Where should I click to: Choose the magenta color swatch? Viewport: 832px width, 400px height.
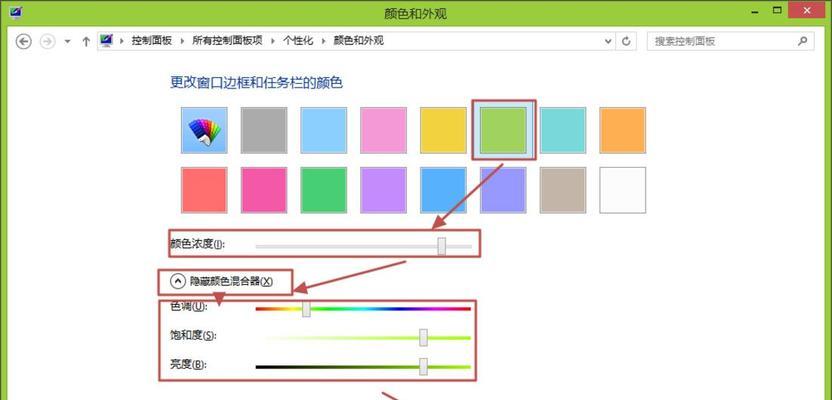pyautogui.click(x=264, y=190)
